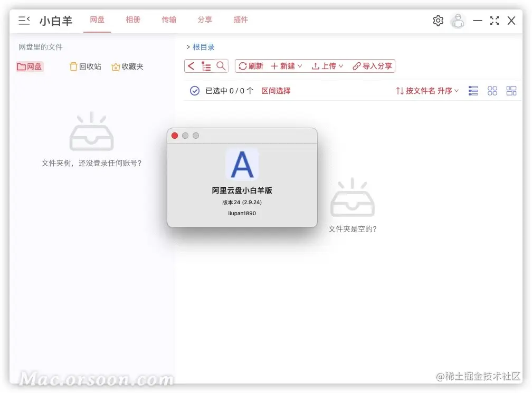Click the 根目录 breadcrumb link
Screen dimensions: 532x393
(204, 47)
